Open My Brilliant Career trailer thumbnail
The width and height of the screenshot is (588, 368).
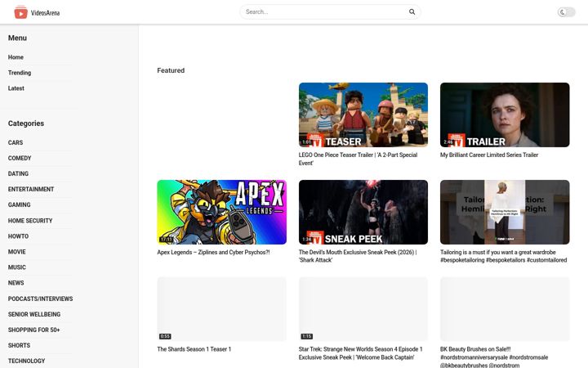[x=505, y=115]
